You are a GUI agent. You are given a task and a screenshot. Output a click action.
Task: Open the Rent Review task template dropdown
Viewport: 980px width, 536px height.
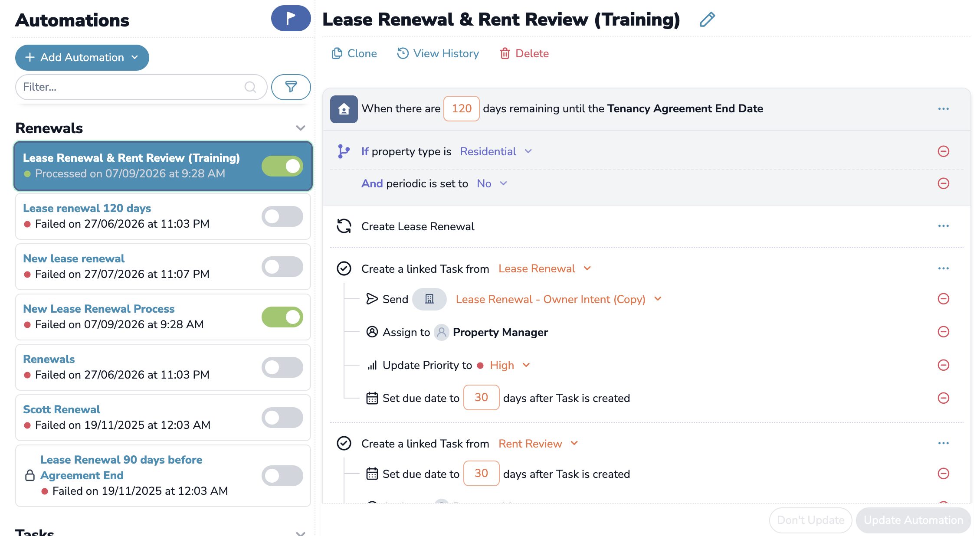coord(538,444)
